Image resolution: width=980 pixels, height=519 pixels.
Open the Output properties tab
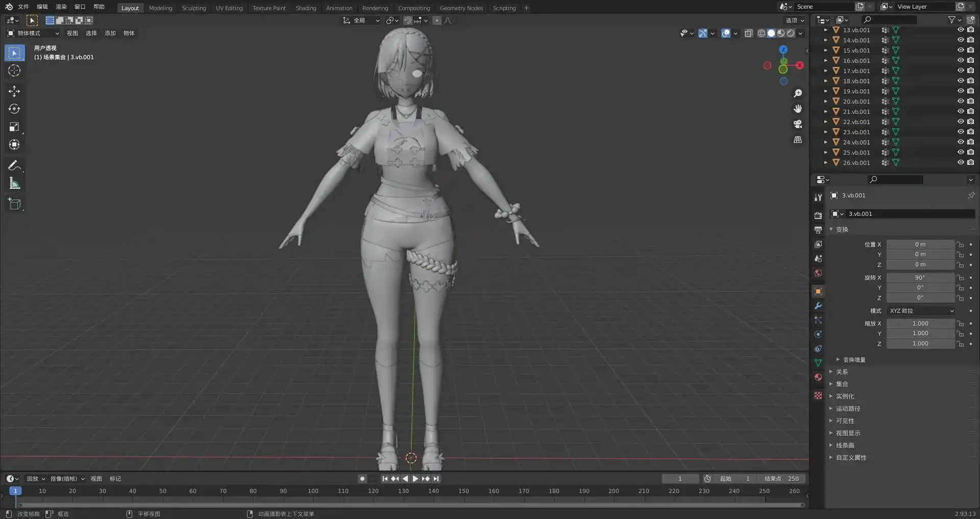click(x=818, y=230)
